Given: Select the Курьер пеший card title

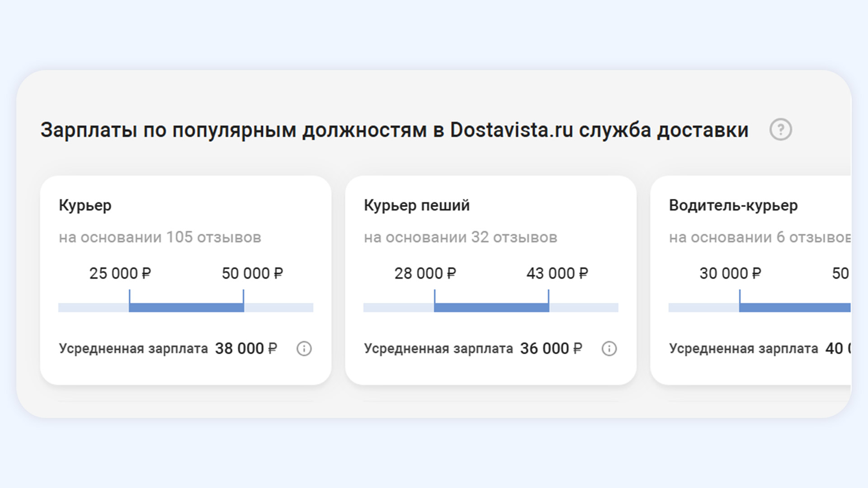Looking at the screenshot, I should [416, 206].
